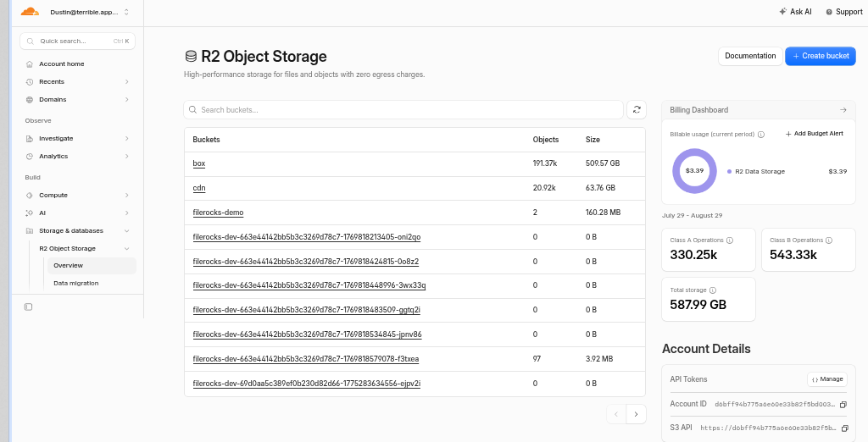Viewport: 868px width, 442px height.
Task: Show Total storage info icon
Action: [x=712, y=290]
